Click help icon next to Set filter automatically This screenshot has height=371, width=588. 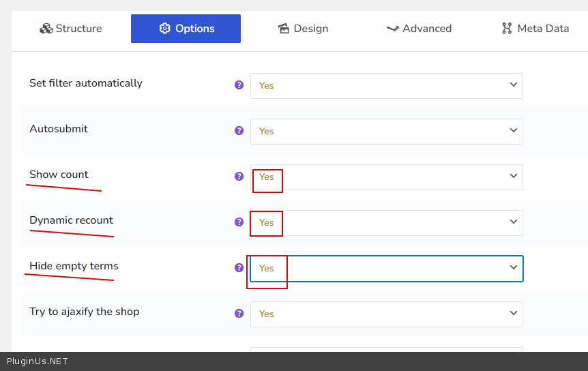(x=239, y=85)
